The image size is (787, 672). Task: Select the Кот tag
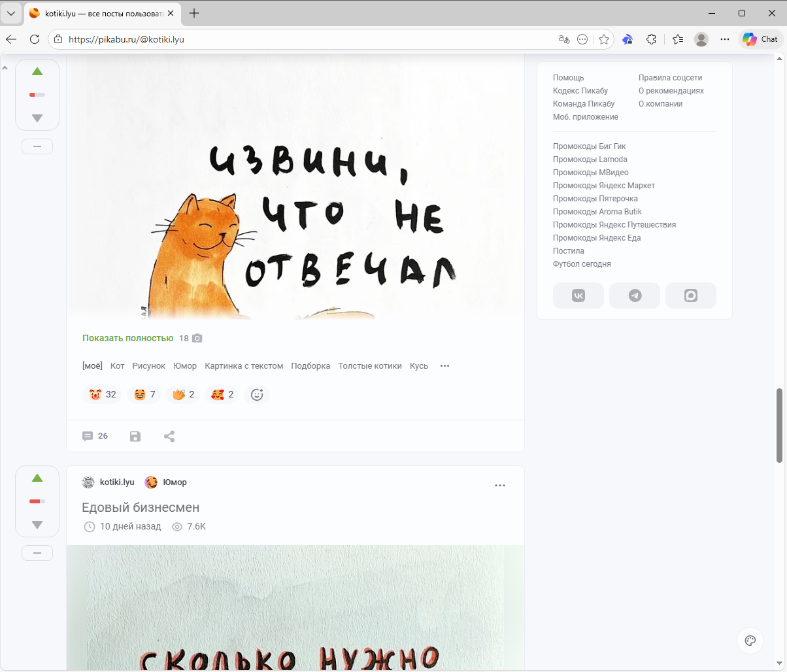click(x=117, y=366)
